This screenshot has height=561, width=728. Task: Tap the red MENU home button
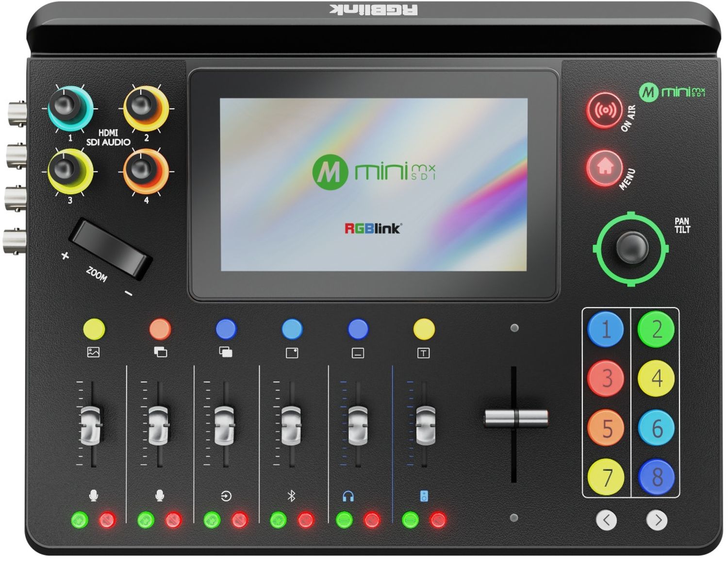click(x=604, y=168)
